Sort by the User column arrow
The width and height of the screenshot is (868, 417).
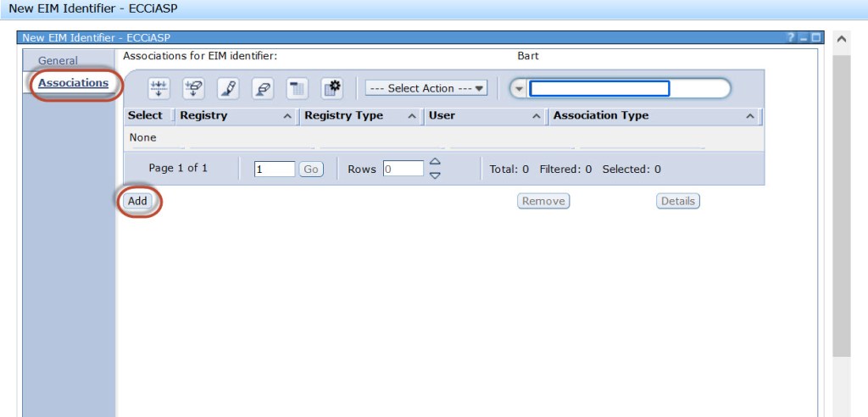point(537,116)
